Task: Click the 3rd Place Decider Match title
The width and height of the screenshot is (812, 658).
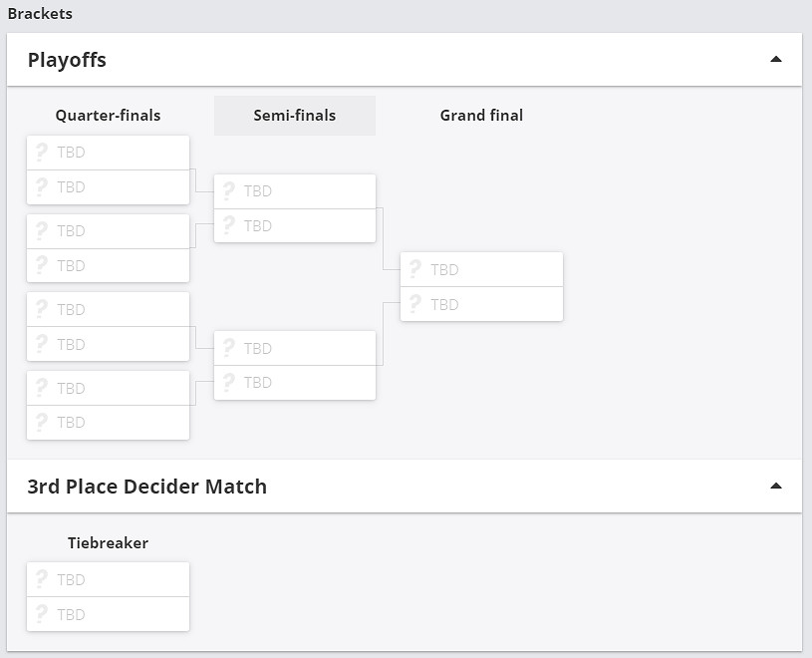Action: pos(146,487)
